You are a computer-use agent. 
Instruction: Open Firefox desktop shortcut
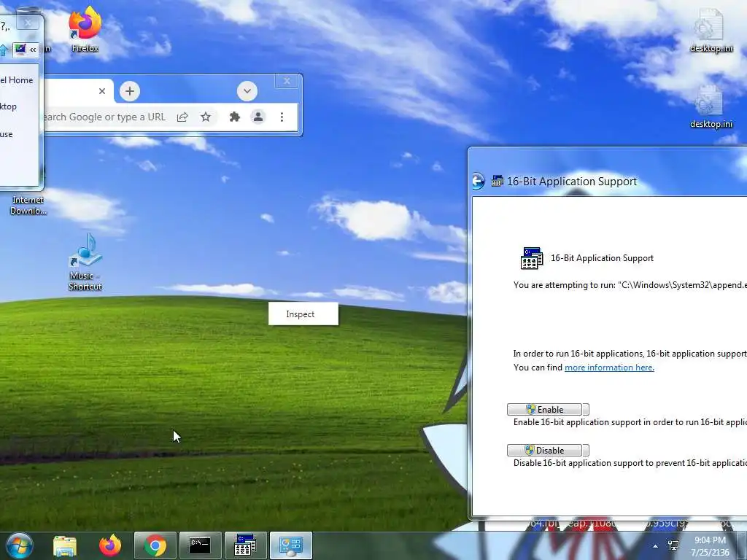[85, 28]
